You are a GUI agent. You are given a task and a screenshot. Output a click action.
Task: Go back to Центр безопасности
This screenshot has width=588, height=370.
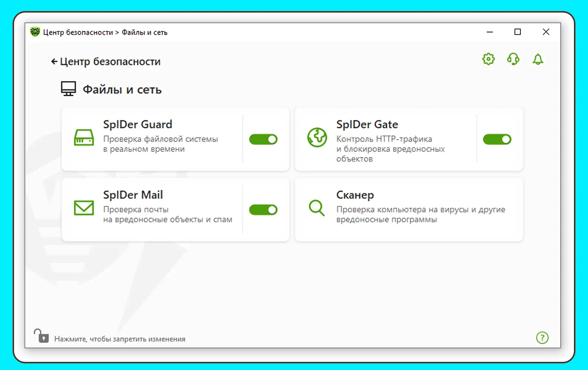pyautogui.click(x=110, y=61)
